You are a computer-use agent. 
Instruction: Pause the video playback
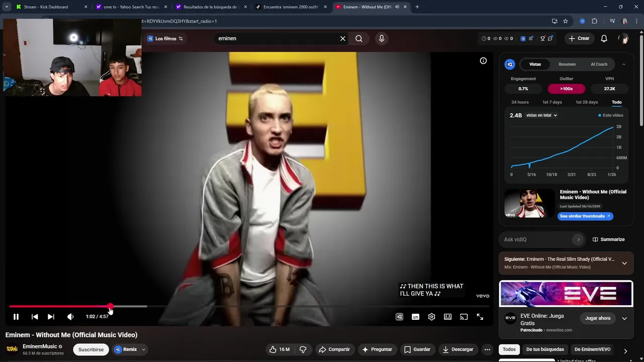tap(16, 317)
